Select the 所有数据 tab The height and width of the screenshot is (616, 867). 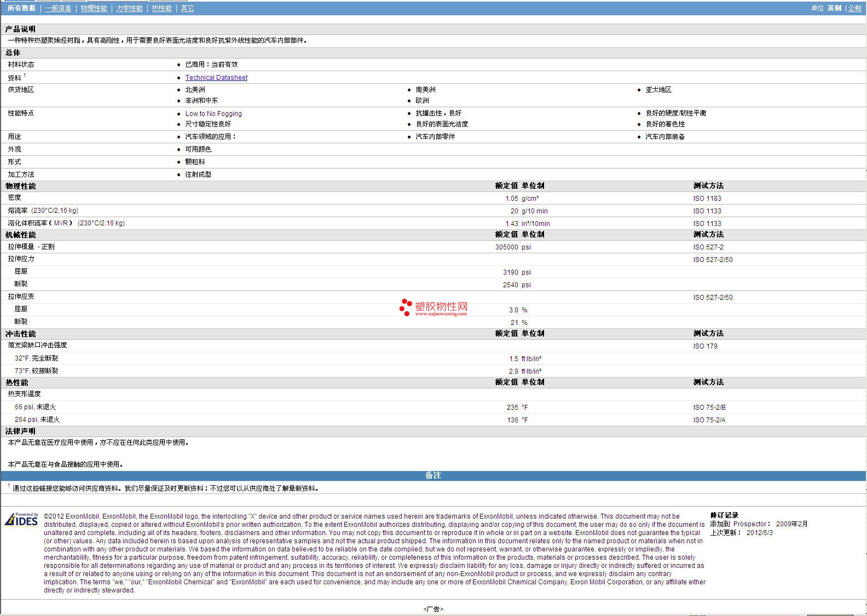[21, 8]
